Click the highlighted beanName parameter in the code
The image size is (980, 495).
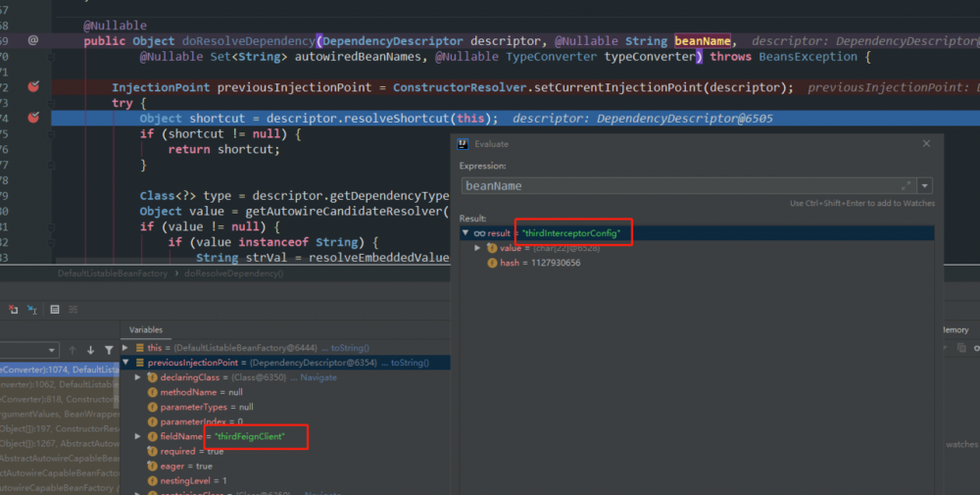click(x=703, y=40)
